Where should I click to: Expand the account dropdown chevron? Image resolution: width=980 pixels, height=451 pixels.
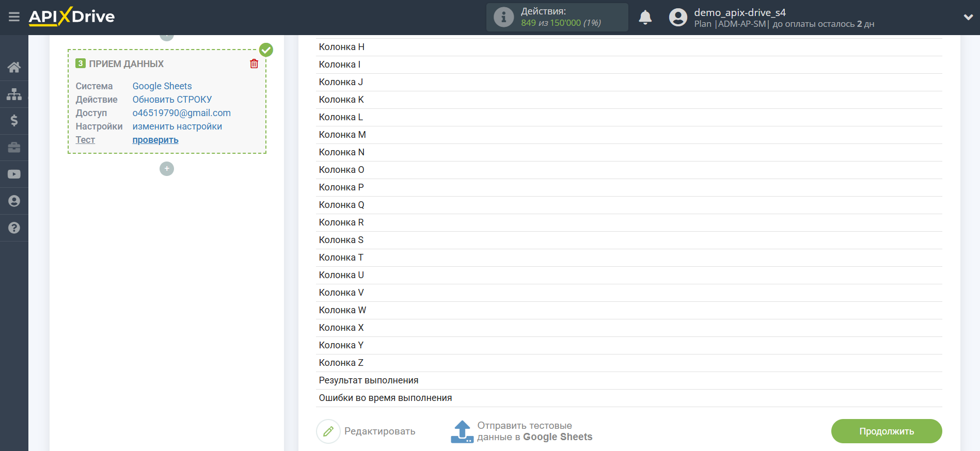click(968, 17)
